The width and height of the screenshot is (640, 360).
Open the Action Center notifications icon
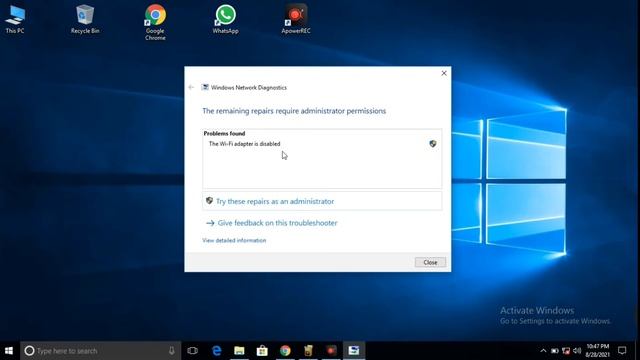coord(622,351)
